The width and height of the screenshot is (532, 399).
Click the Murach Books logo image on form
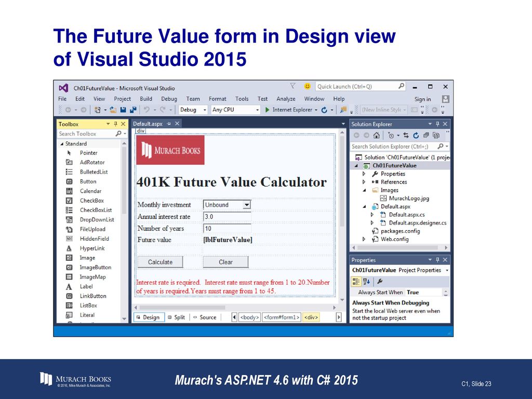170,150
